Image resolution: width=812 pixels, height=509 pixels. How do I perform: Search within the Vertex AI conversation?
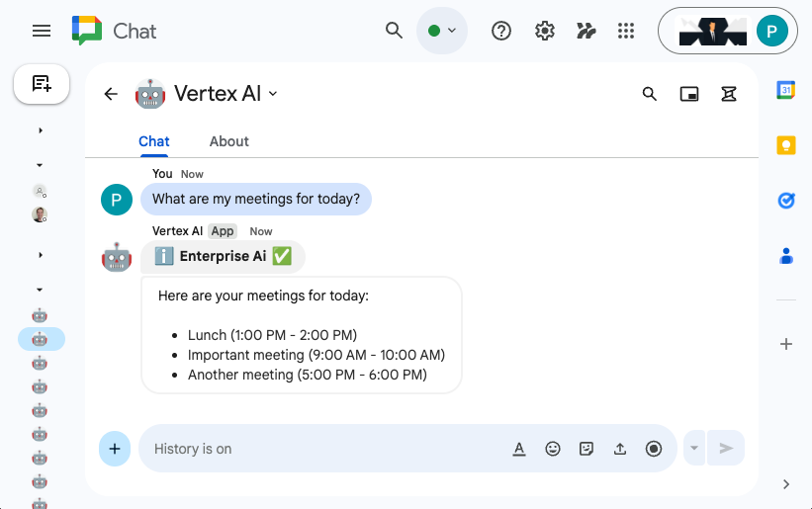point(650,94)
